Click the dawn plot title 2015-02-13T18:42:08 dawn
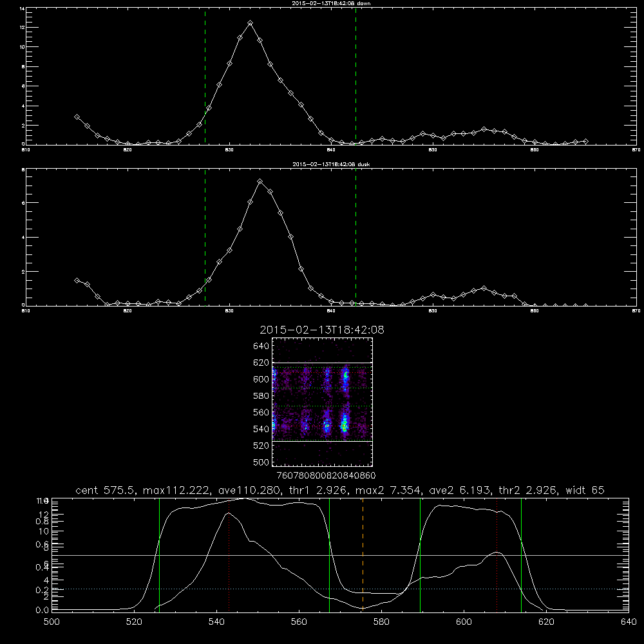This screenshot has height=644, width=644. point(331,3)
